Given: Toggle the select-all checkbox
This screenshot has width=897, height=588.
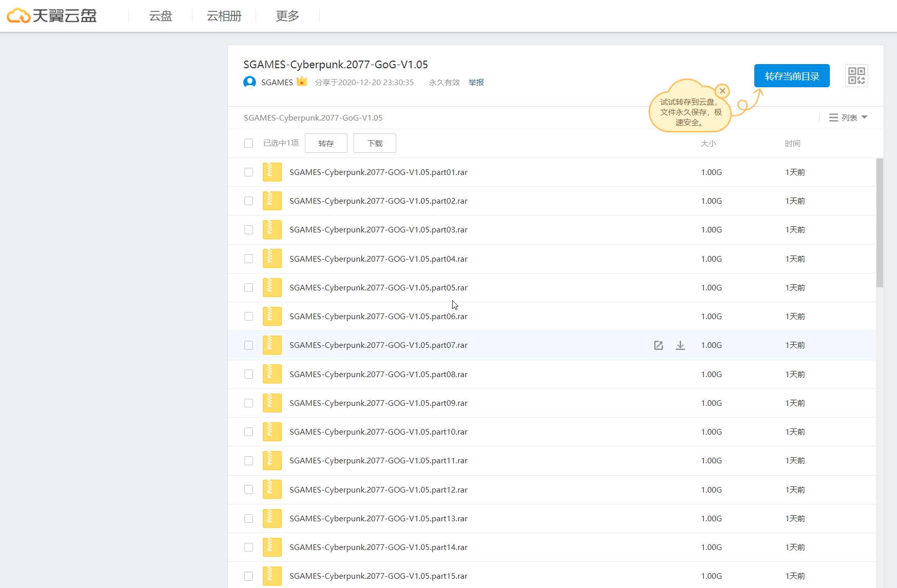Looking at the screenshot, I should pos(249,143).
